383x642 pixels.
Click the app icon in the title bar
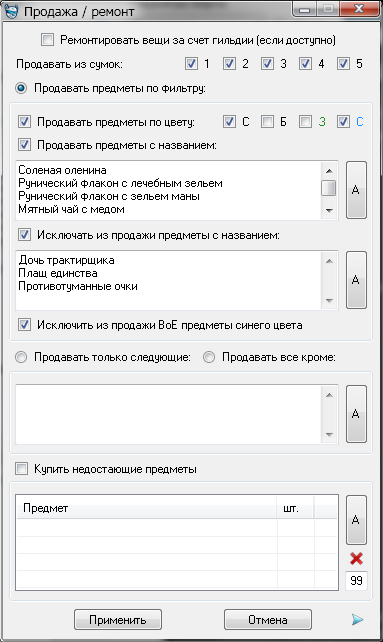11,11
